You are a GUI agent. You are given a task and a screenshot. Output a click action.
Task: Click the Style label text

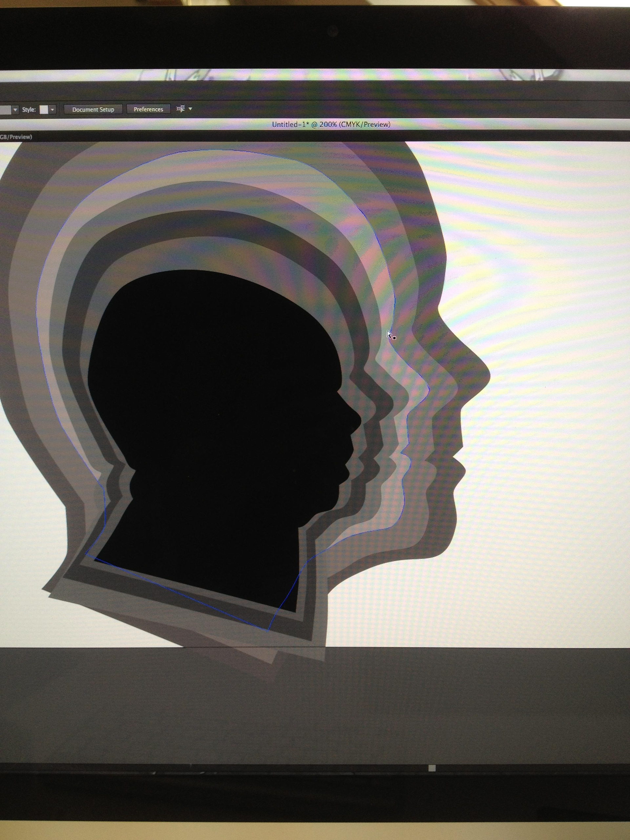tap(29, 109)
